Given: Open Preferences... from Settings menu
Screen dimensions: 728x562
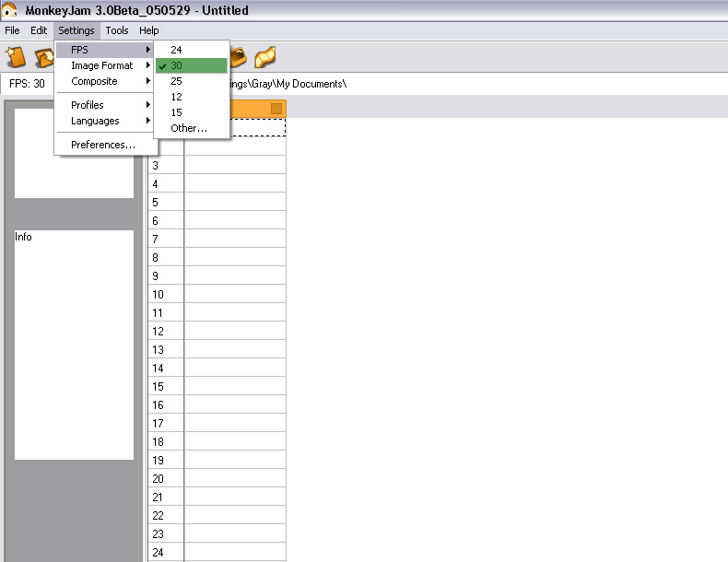Looking at the screenshot, I should coord(104,145).
